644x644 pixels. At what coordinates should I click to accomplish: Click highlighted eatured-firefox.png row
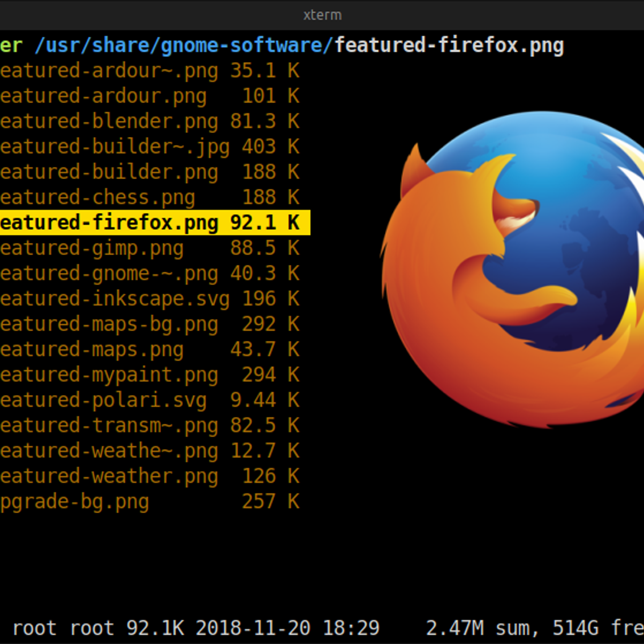point(155,223)
